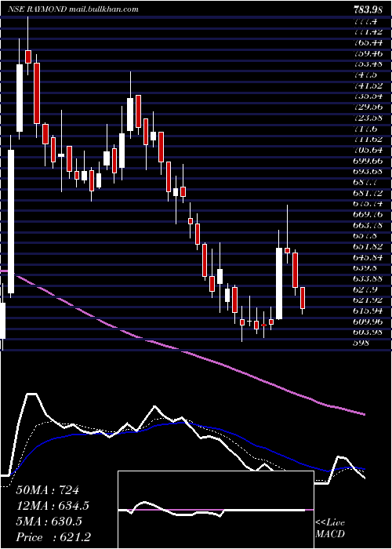
Task: Click the '651.82' price axis label
Action: point(368,246)
